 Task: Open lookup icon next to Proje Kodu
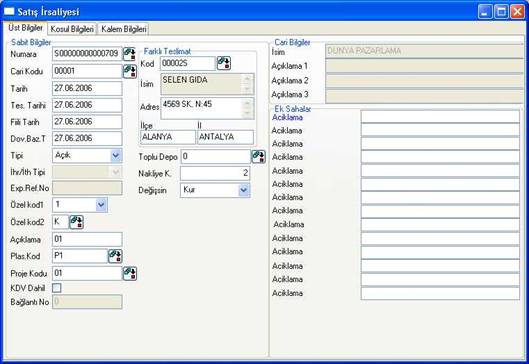(x=130, y=273)
